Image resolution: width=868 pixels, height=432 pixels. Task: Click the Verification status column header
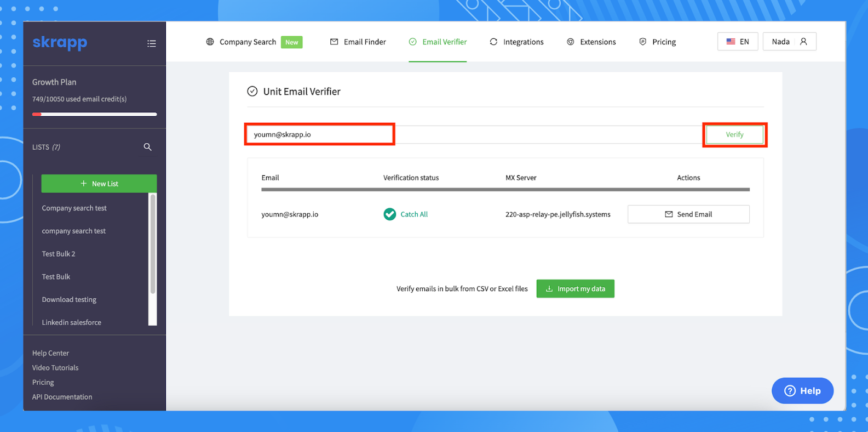pyautogui.click(x=411, y=178)
